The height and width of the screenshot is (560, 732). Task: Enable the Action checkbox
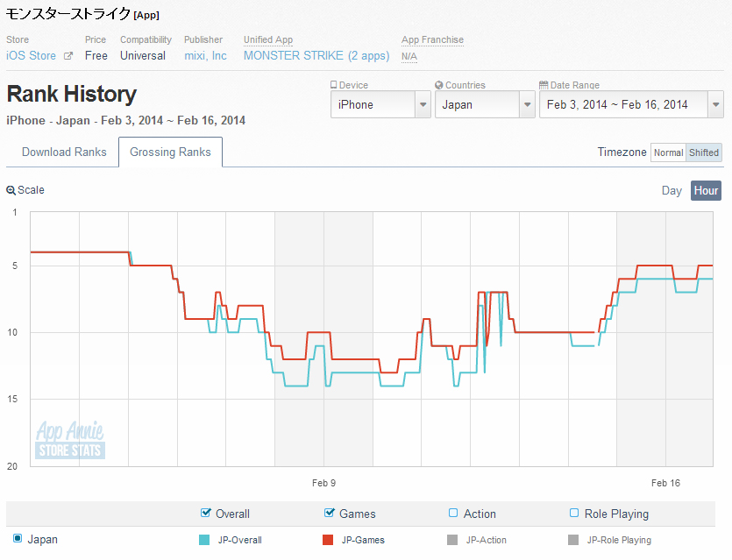(453, 513)
